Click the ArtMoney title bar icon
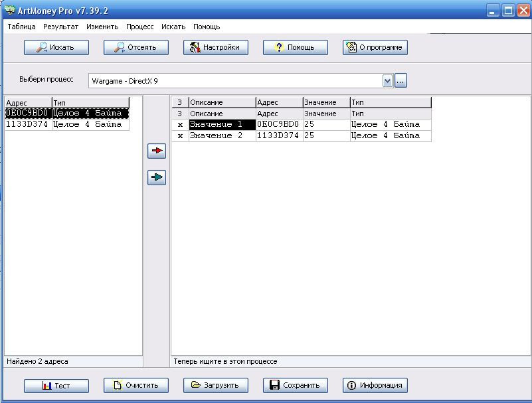Viewport: 532px width, 403px height. click(10, 10)
